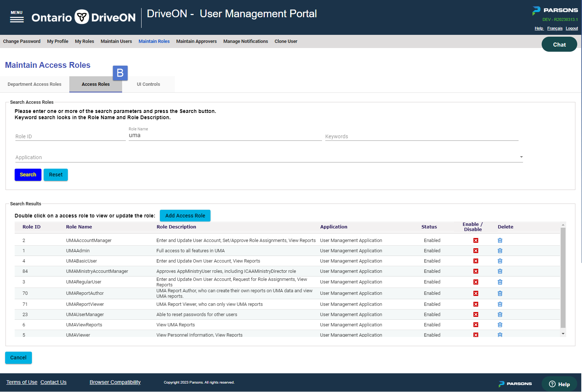The width and height of the screenshot is (582, 392).
Task: Click the Cancel button
Action: click(18, 358)
